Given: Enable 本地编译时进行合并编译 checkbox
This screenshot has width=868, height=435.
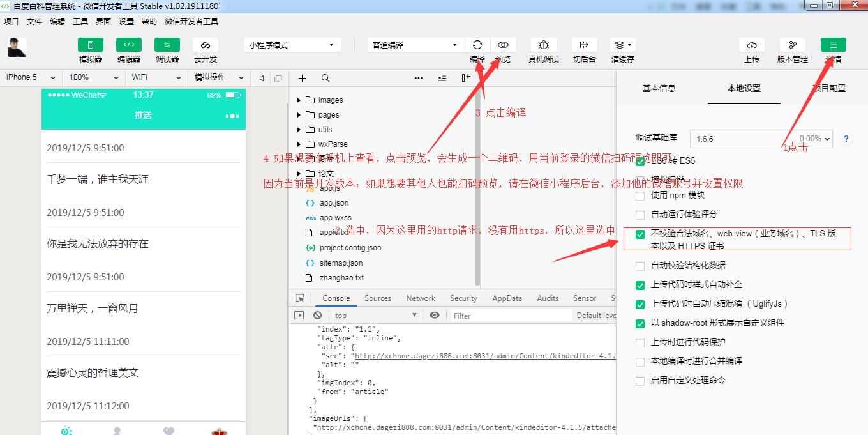Looking at the screenshot, I should tap(640, 362).
